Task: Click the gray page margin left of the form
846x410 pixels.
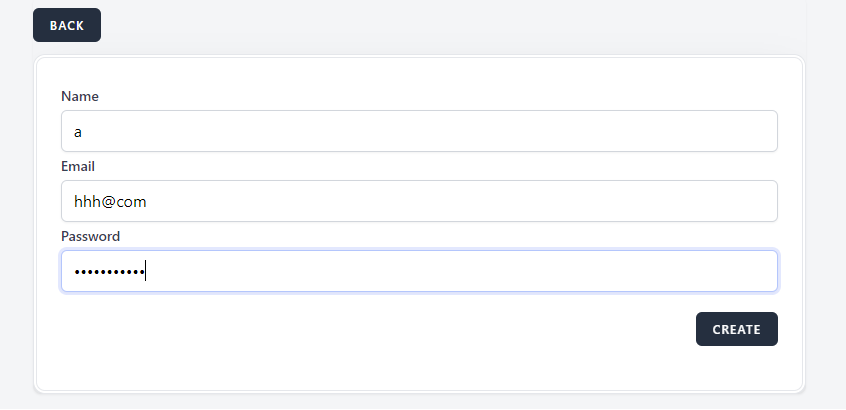Action: (x=16, y=220)
